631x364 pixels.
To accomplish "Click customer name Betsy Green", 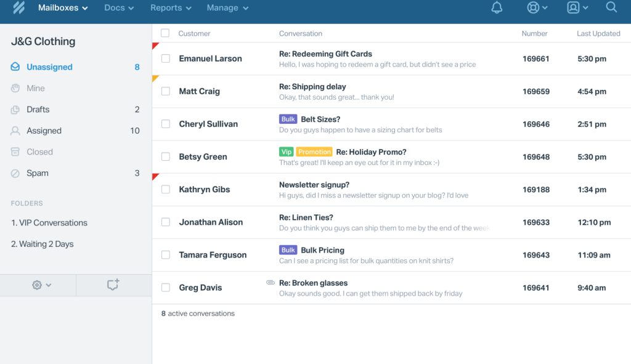I will 203,156.
